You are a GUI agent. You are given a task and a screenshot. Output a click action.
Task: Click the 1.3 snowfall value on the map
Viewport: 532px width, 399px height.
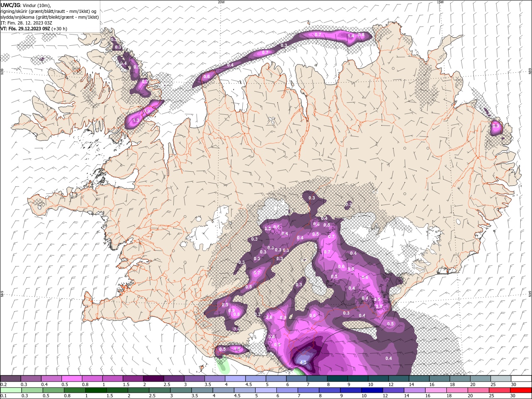(x=136, y=121)
